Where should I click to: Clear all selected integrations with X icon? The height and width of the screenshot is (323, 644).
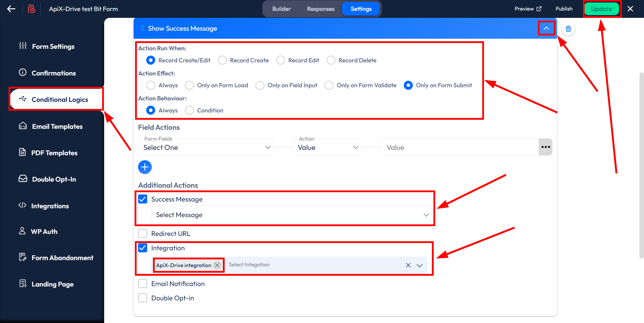pyautogui.click(x=408, y=265)
